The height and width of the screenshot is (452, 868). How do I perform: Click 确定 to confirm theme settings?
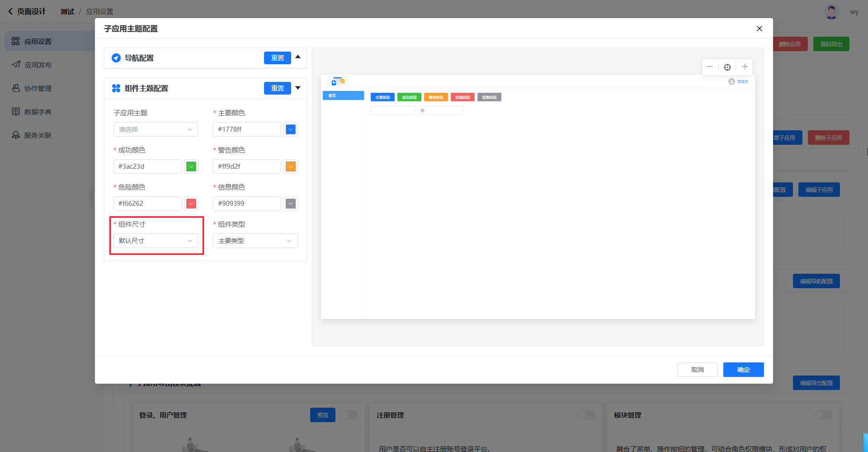743,370
